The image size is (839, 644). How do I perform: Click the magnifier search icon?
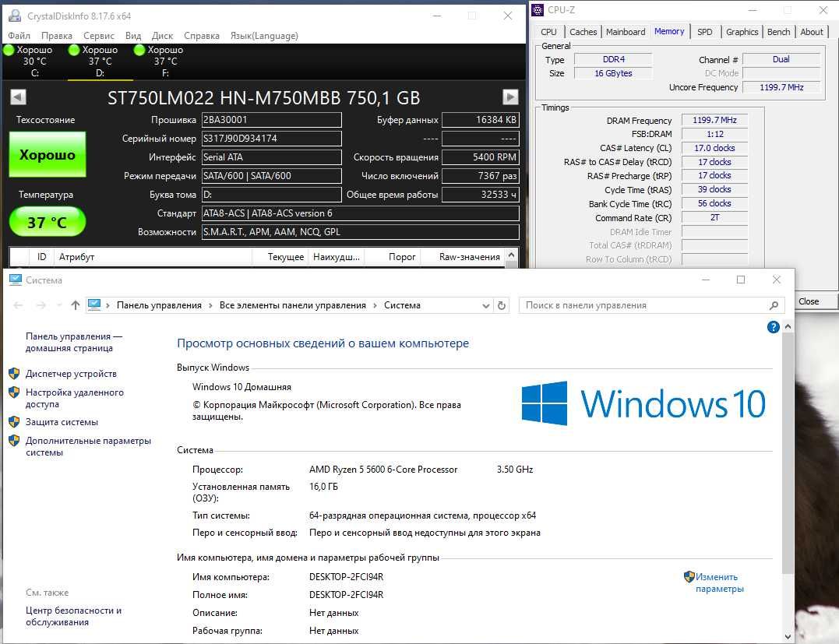774,305
